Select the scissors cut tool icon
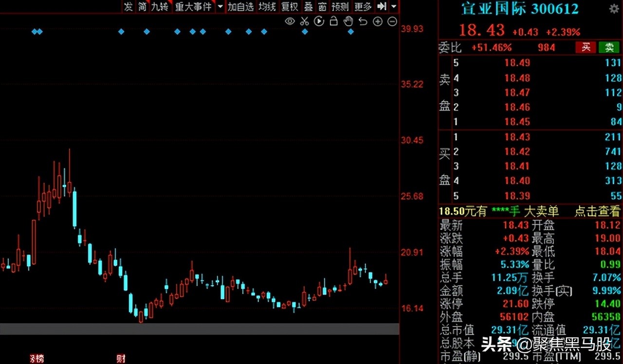The image size is (623, 364). pos(305,21)
